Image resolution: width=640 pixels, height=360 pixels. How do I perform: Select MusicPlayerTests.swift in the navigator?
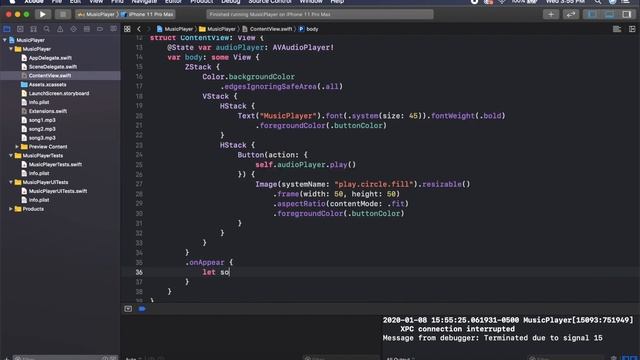point(55,164)
